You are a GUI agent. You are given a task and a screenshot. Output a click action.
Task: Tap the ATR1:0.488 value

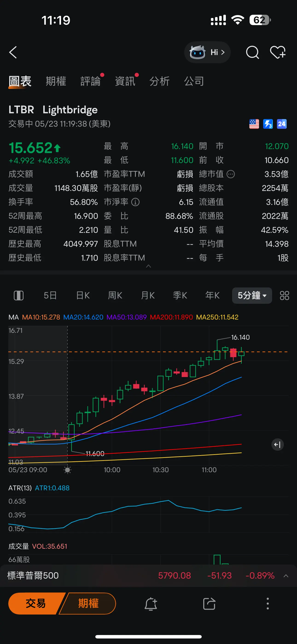(52, 488)
